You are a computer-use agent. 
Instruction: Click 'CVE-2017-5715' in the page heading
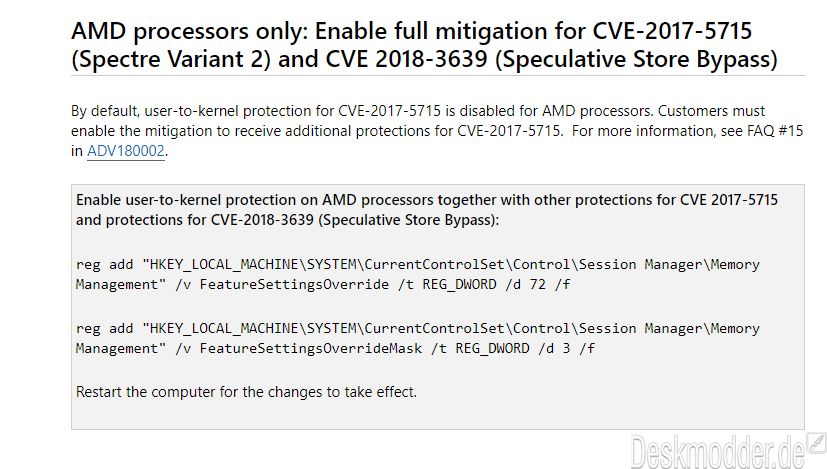tap(672, 31)
